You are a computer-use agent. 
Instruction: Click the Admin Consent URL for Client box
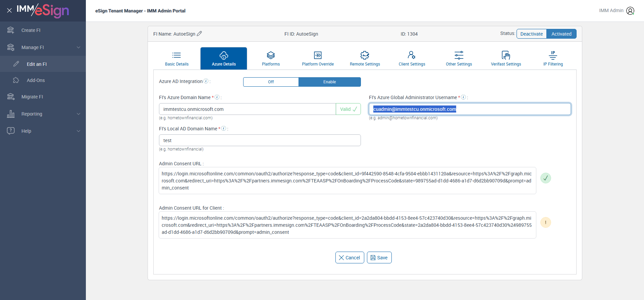(347, 225)
